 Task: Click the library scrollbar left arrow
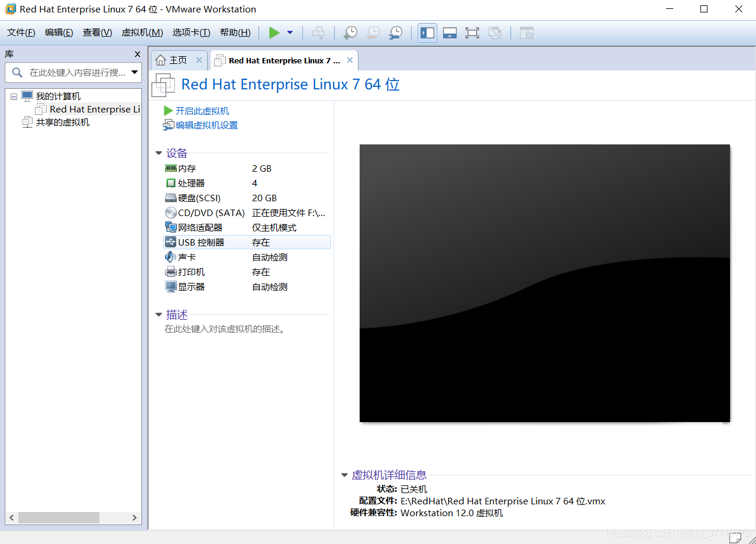pos(11,517)
